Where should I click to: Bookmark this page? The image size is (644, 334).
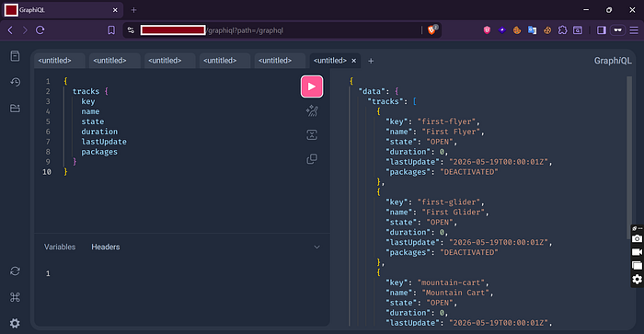[111, 30]
